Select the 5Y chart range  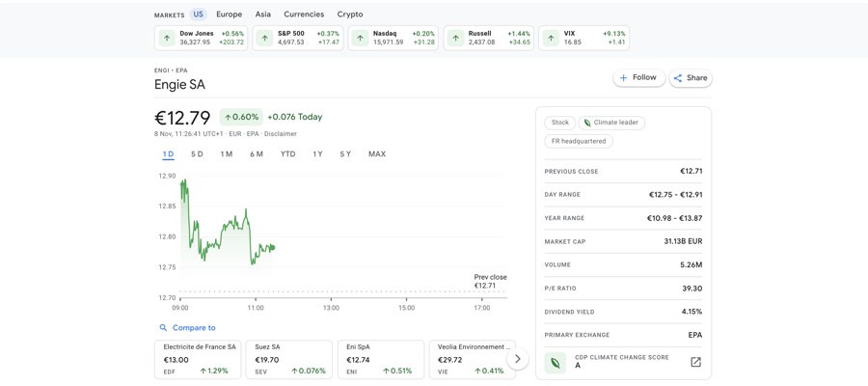pyautogui.click(x=345, y=154)
